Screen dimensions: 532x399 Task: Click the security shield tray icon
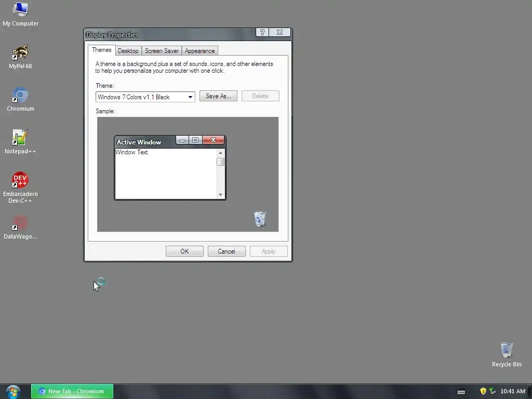[483, 391]
